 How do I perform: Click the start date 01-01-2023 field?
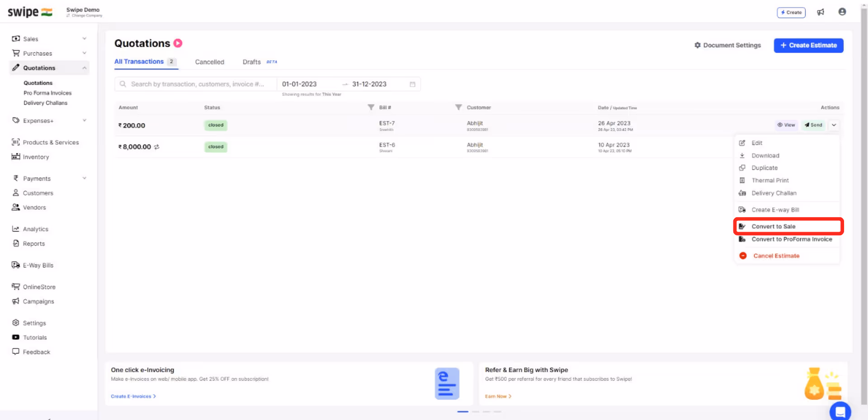coord(299,84)
